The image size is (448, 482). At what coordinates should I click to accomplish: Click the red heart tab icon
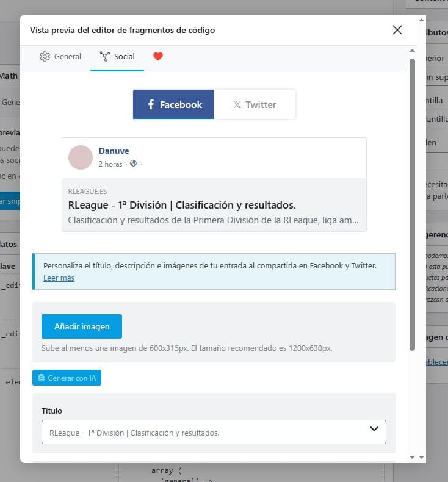pyautogui.click(x=157, y=56)
